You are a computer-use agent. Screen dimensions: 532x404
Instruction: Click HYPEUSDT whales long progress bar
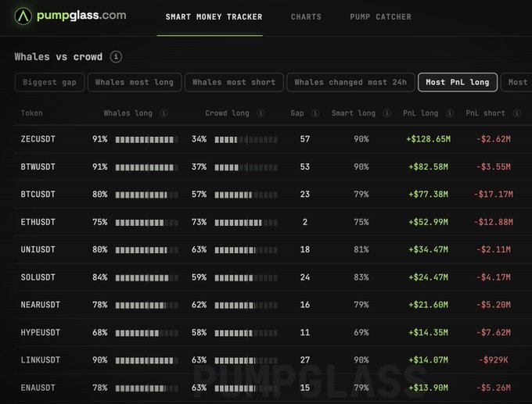point(146,333)
